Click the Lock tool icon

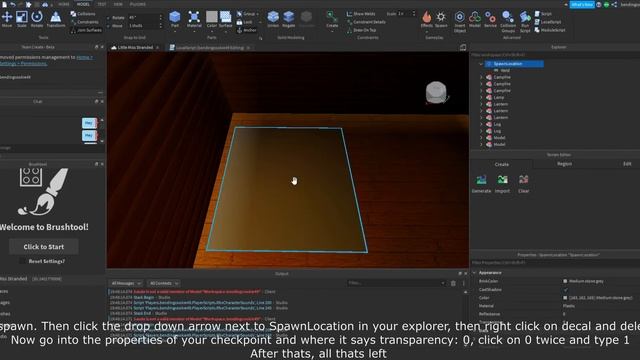click(x=240, y=22)
